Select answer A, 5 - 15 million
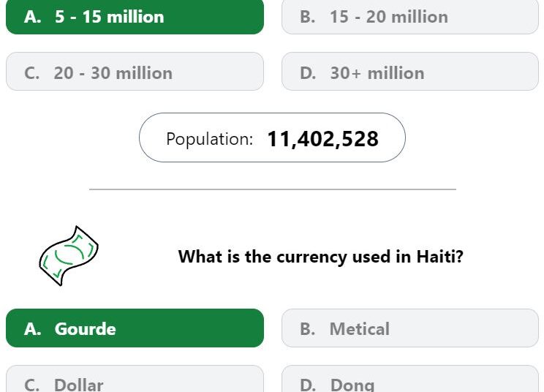The height and width of the screenshot is (392, 544). (x=135, y=17)
